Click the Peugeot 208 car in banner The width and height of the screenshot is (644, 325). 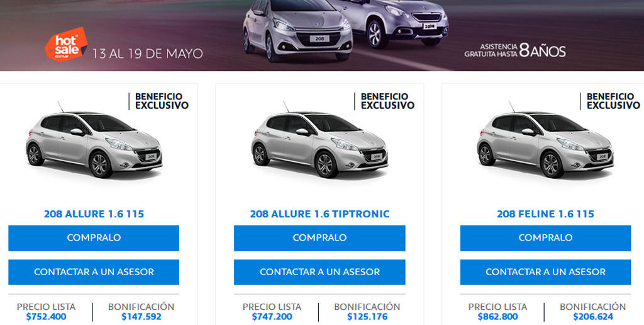[297, 30]
